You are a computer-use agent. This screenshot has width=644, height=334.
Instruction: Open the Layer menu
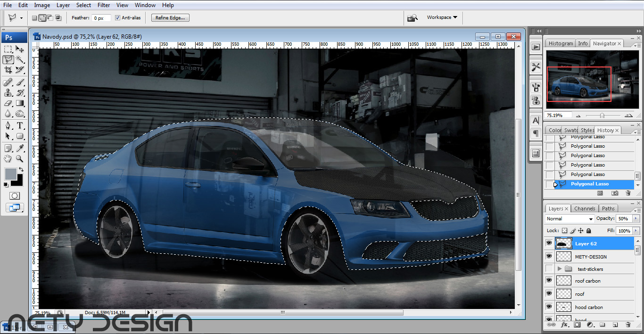[63, 5]
